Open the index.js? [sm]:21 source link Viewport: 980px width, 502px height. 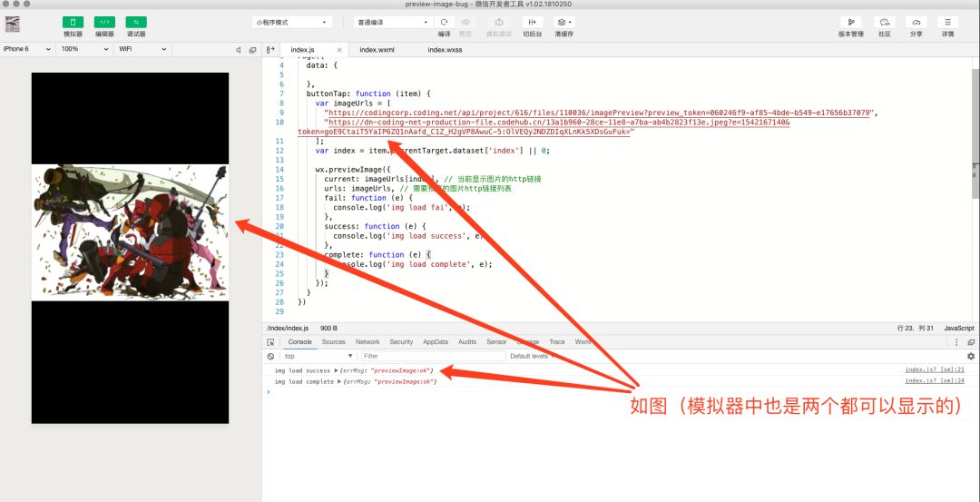coord(935,370)
